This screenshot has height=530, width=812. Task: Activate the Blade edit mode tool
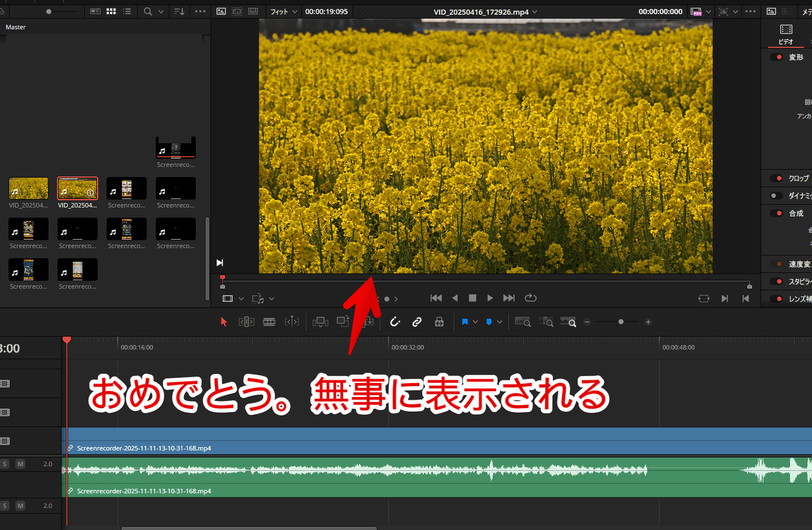(x=269, y=322)
